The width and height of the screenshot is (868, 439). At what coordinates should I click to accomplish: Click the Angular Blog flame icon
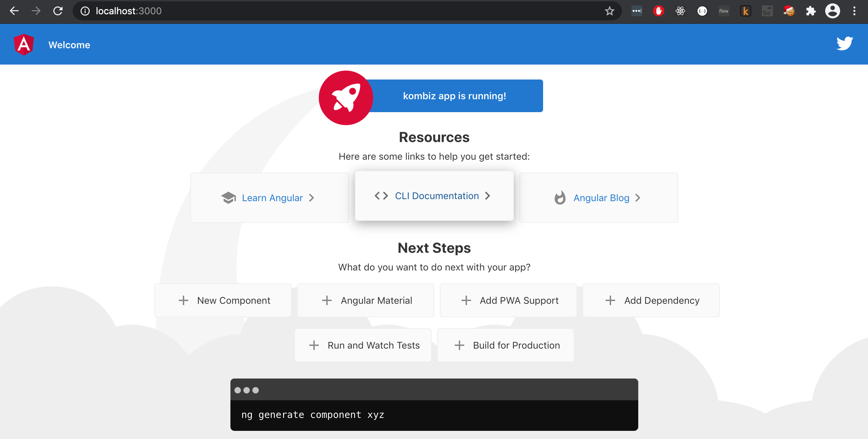(x=560, y=197)
